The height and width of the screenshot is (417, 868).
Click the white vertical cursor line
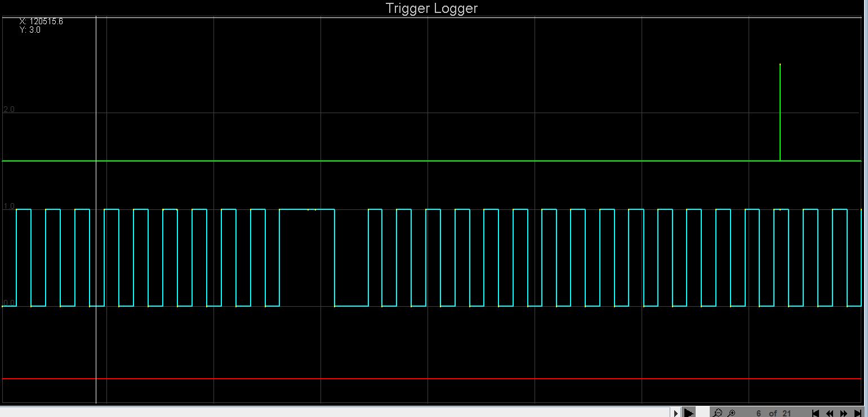pos(96,209)
